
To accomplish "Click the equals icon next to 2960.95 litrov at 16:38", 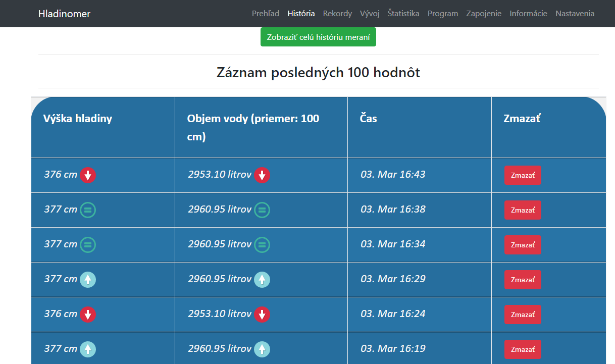I will pos(262,210).
